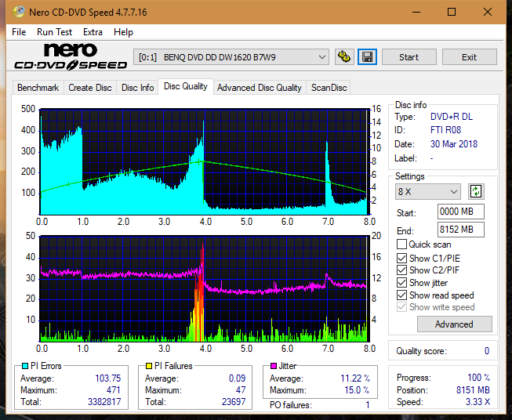Image resolution: width=512 pixels, height=420 pixels.
Task: Open the Extra menu
Action: 93,32
